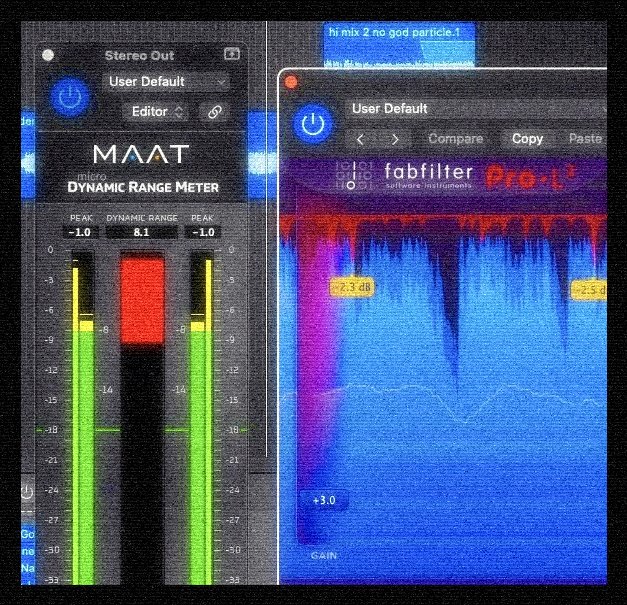Click the MAAT logo

click(141, 154)
